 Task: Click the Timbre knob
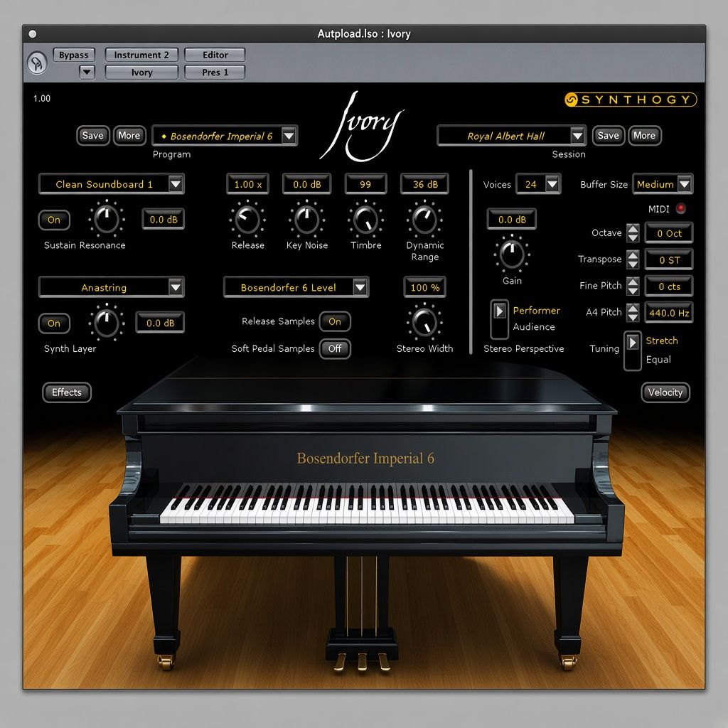pos(365,219)
